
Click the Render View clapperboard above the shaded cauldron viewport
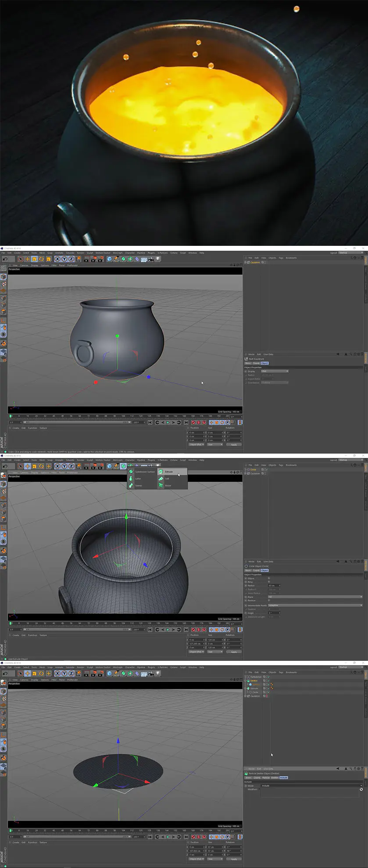tap(86, 259)
